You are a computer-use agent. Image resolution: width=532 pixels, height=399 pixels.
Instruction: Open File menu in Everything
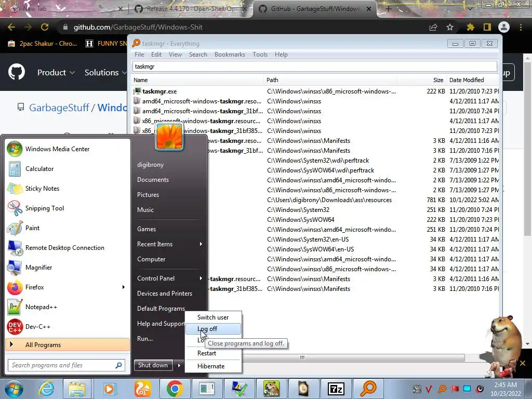pyautogui.click(x=139, y=55)
